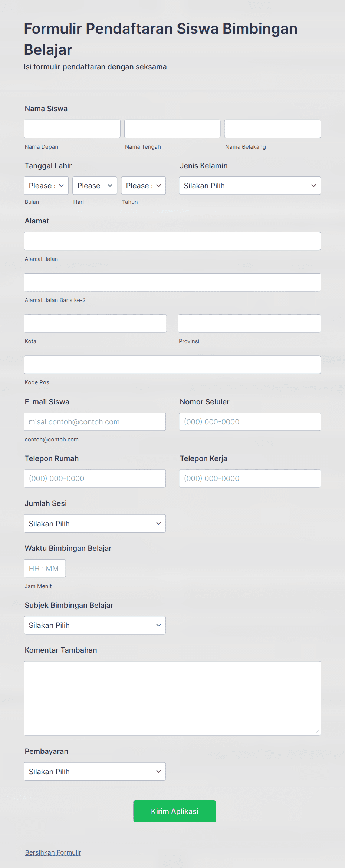Open the Jenis Kelamin selection dropdown
Image resolution: width=345 pixels, height=868 pixels.
pyautogui.click(x=249, y=185)
